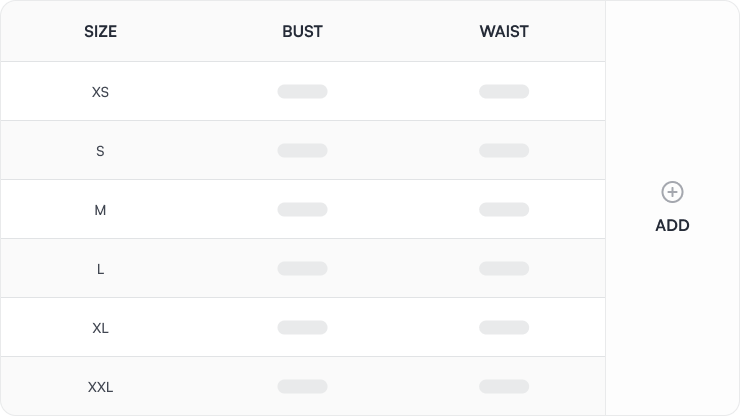Click the XL size row label
The image size is (740, 416).
coord(100,328)
